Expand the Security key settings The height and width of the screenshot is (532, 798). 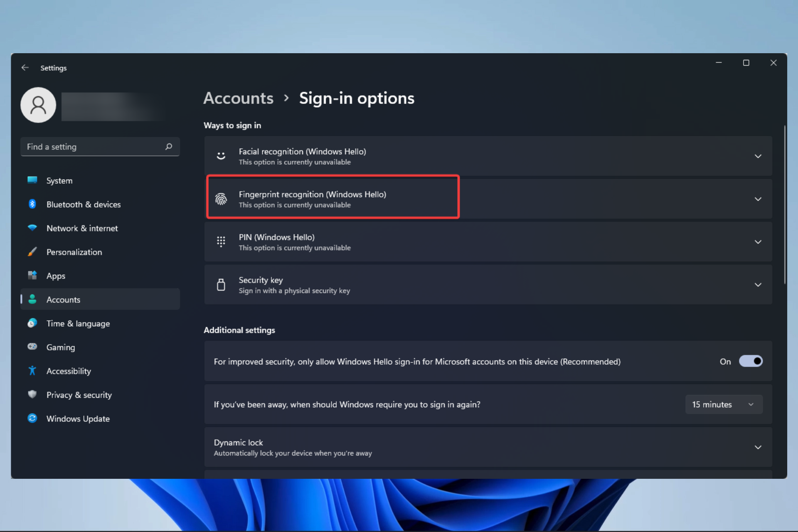[758, 284]
